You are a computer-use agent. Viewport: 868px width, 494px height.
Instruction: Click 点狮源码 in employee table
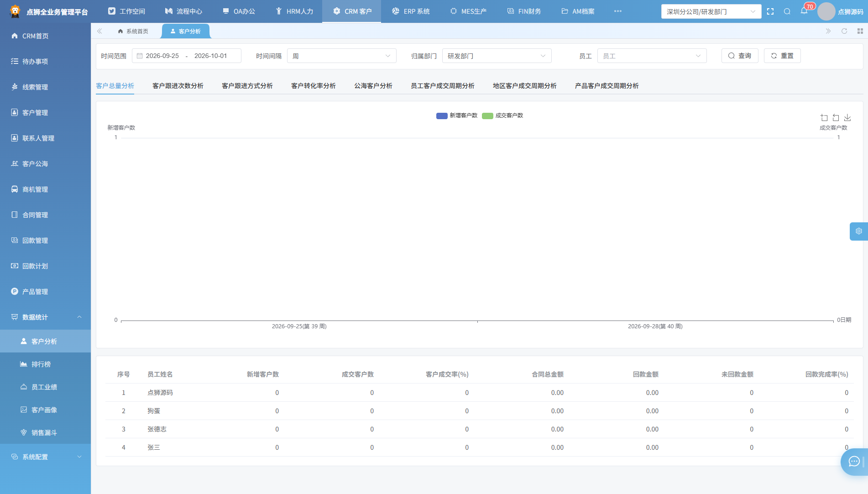click(160, 393)
